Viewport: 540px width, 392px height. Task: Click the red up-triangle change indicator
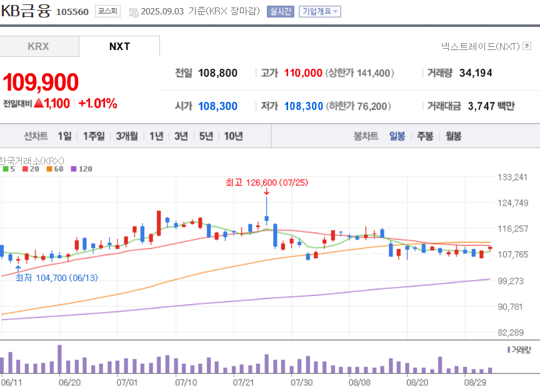[39, 103]
